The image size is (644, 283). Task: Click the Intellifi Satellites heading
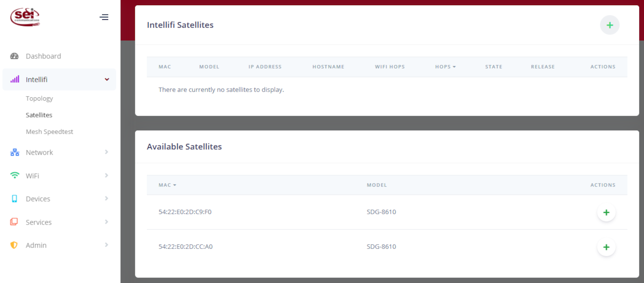click(x=180, y=25)
